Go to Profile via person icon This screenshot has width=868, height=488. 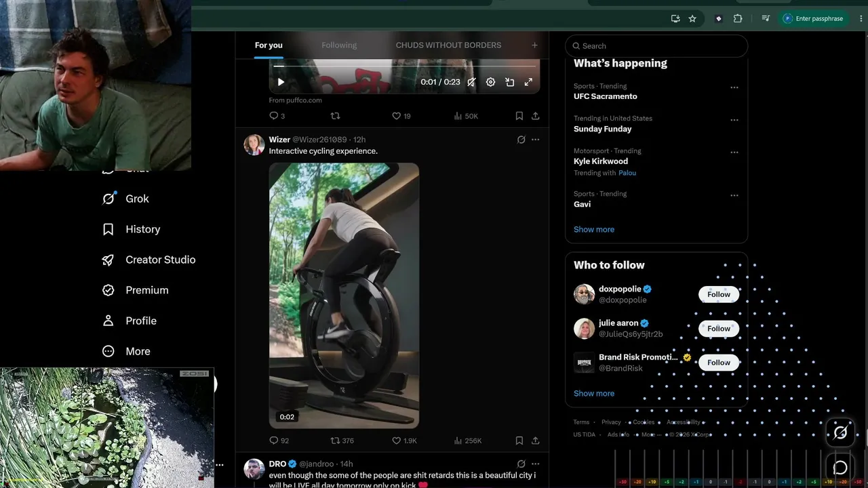pos(108,321)
